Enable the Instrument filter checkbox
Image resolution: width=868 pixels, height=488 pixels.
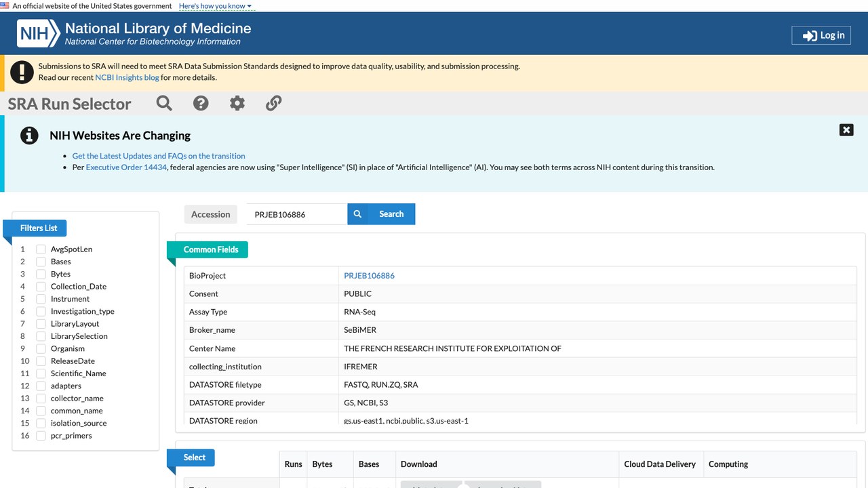[41, 299]
